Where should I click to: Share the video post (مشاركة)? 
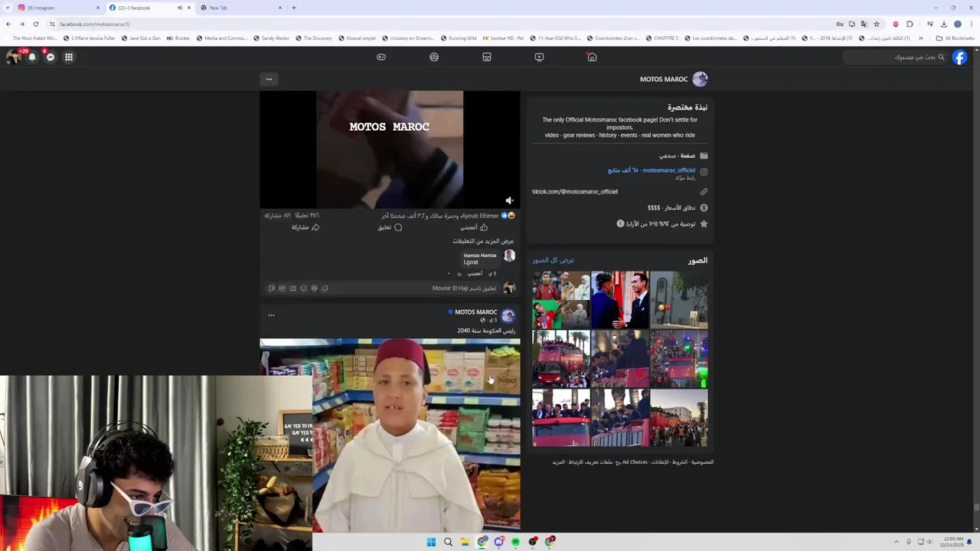click(x=305, y=227)
